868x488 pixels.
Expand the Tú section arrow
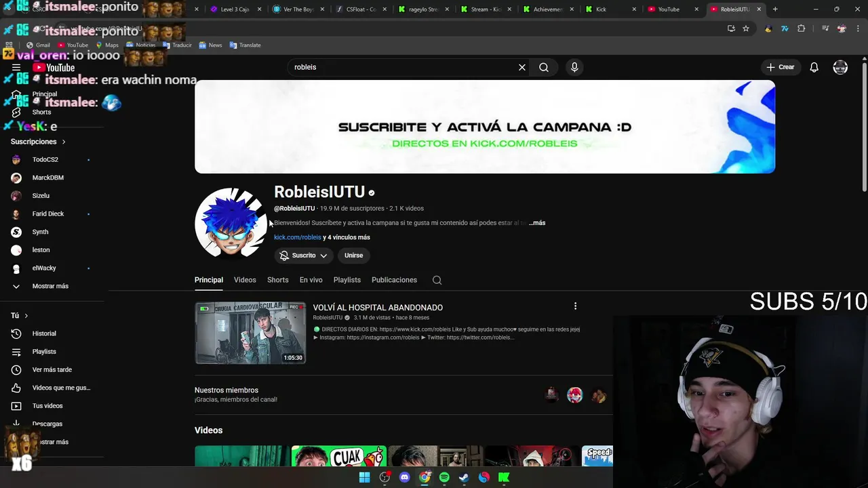coord(26,316)
